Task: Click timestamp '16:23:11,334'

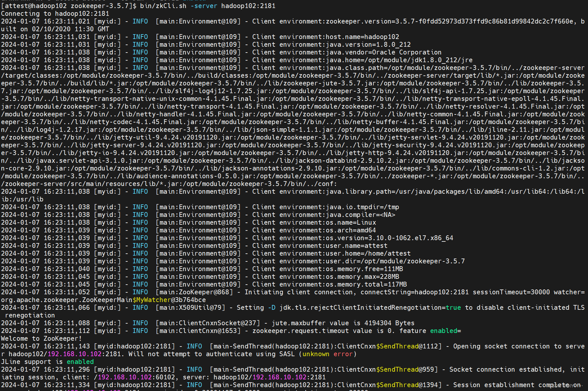Action: click(67, 385)
